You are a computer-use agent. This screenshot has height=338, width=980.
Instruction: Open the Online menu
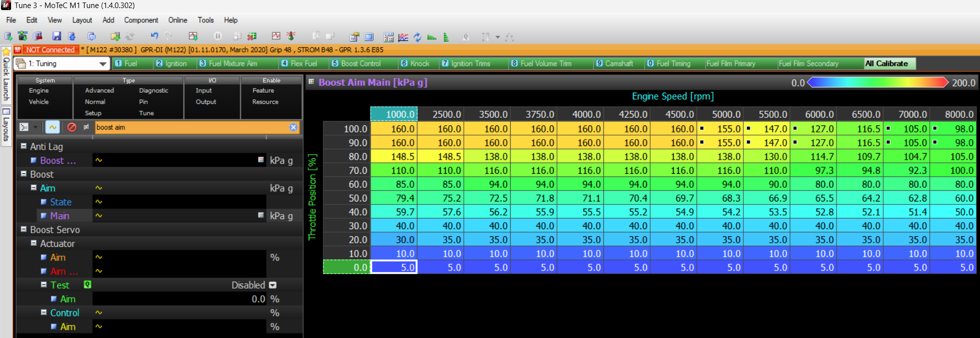177,20
